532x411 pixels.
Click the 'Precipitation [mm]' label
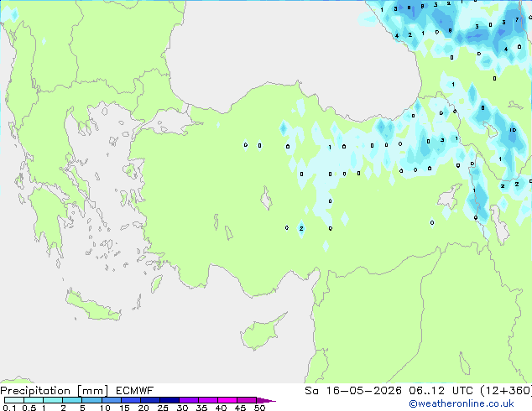pyautogui.click(x=54, y=391)
